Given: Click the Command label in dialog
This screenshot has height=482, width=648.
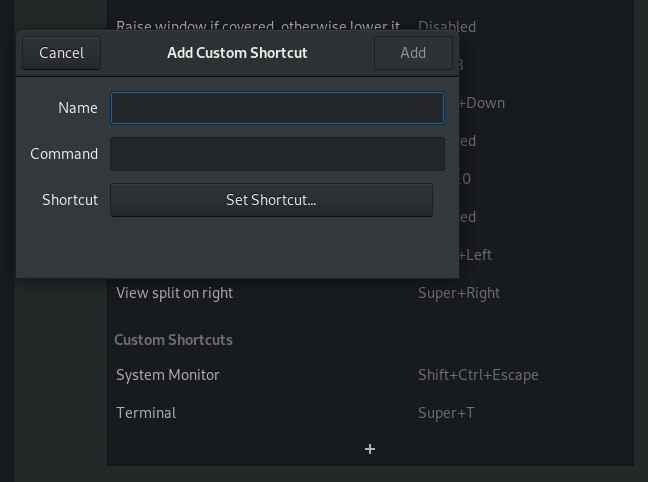Looking at the screenshot, I should pyautogui.click(x=64, y=154).
